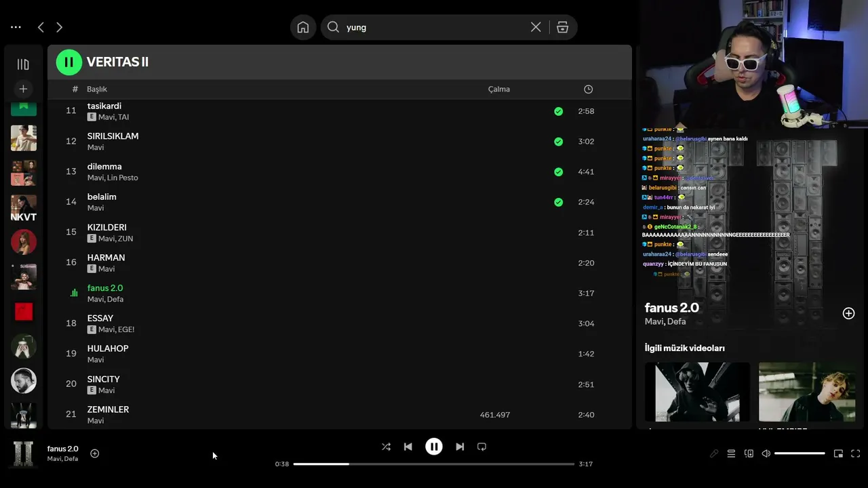Sort by the duration clock icon
The image size is (868, 488).
pos(588,89)
